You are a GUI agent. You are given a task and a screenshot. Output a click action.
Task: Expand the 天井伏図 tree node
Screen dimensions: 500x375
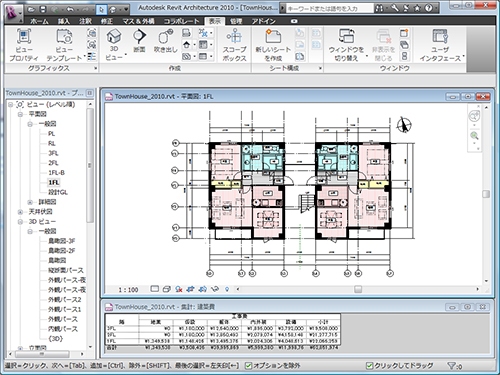pos(20,212)
